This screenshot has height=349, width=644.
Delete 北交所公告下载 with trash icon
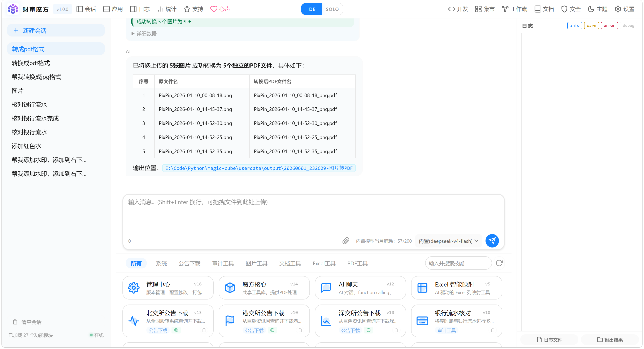point(204,330)
